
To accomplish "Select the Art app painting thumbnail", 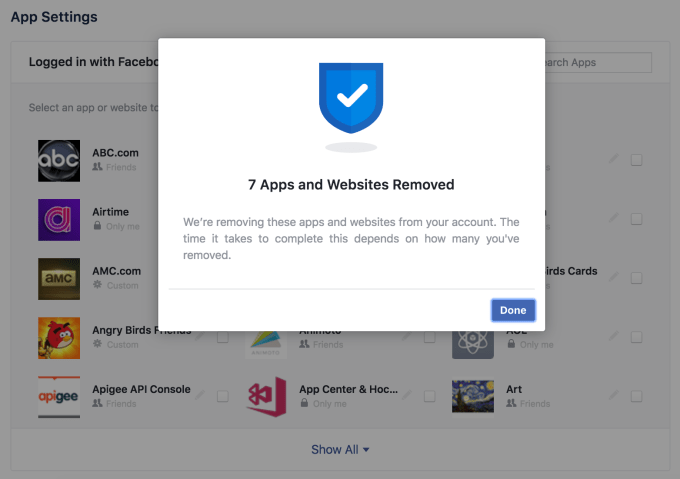I will click(473, 396).
